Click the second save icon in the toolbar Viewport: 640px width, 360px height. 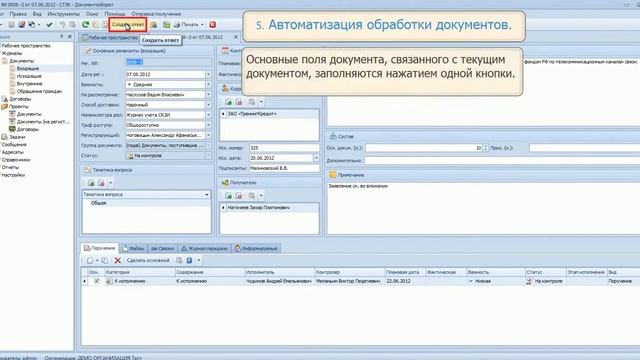tap(22, 25)
